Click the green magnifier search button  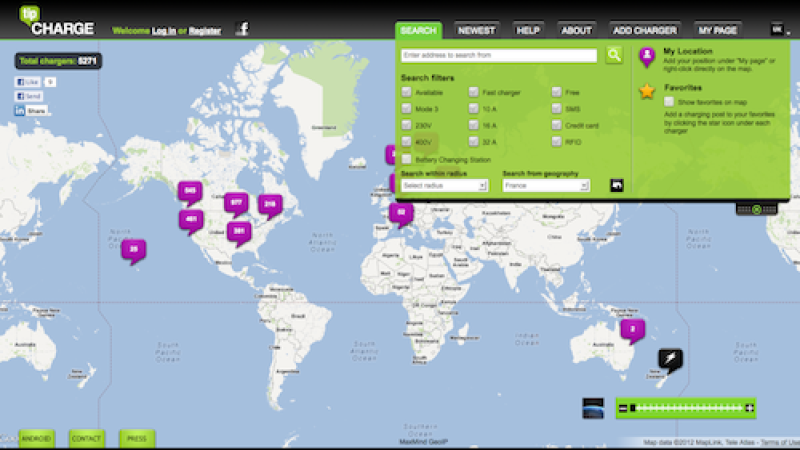(x=614, y=55)
